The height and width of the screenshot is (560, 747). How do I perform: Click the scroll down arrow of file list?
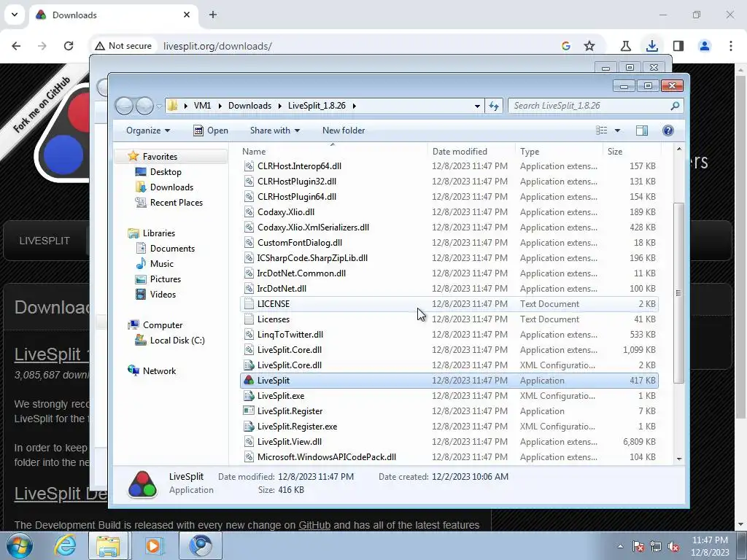[x=679, y=459]
